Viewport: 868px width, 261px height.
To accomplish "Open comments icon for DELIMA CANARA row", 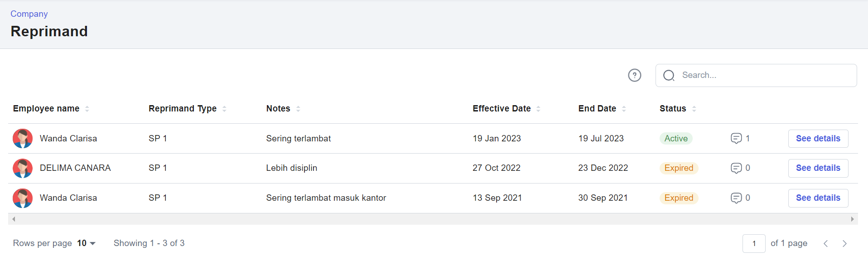I will (736, 168).
